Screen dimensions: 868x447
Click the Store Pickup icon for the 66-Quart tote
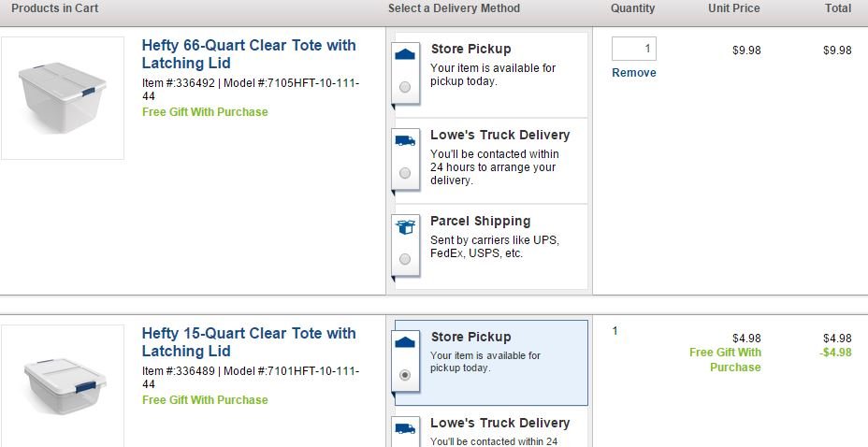(x=405, y=53)
